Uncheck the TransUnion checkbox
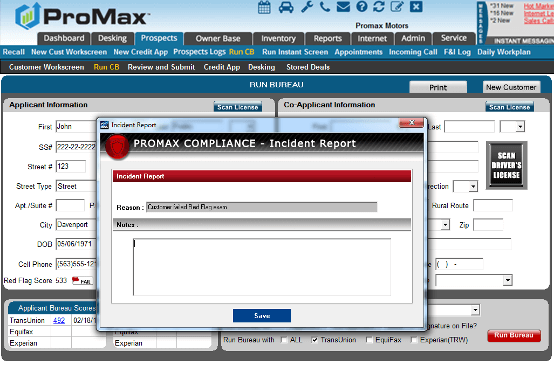This screenshot has height=372, width=554. coord(314,340)
